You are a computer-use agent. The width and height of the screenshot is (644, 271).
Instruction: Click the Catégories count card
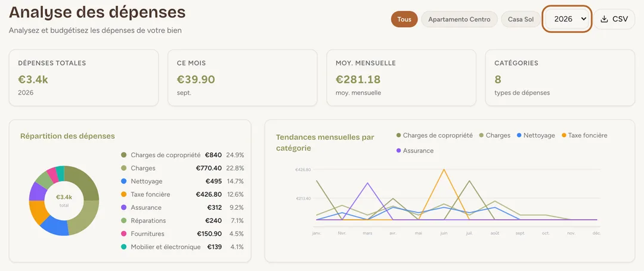pyautogui.click(x=560, y=78)
